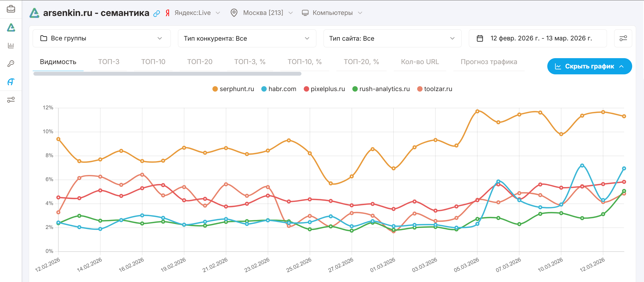Viewport: 644px width, 282px height.
Task: Toggle serphunt.ru series in chart legend
Action: [233, 89]
